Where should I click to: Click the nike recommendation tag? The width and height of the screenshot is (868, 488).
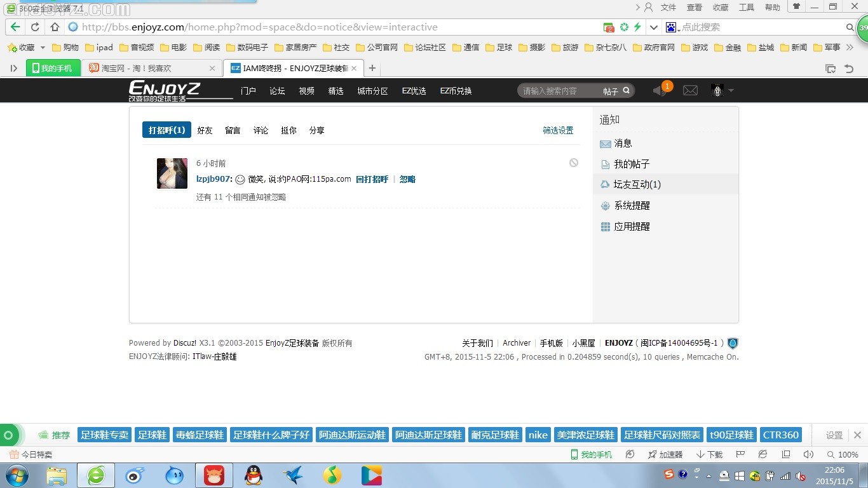(538, 435)
